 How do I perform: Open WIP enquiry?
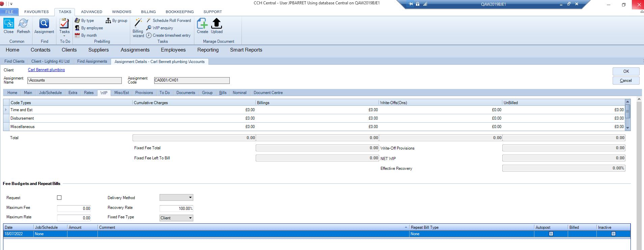pyautogui.click(x=160, y=28)
